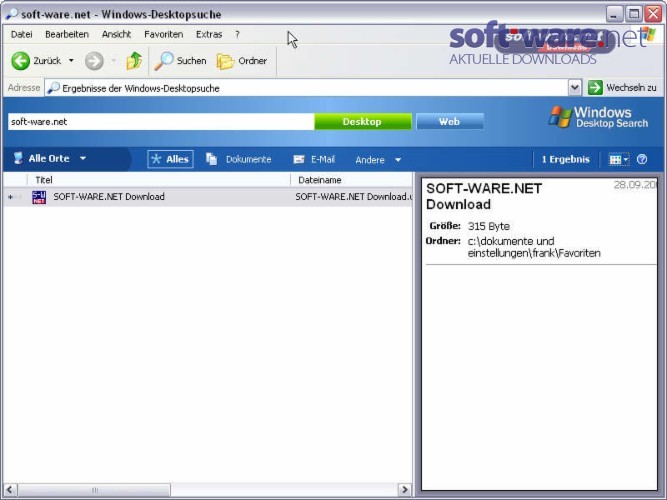Click the 1 Ergebnis result count
Image resolution: width=667 pixels, height=500 pixels.
[x=565, y=160]
